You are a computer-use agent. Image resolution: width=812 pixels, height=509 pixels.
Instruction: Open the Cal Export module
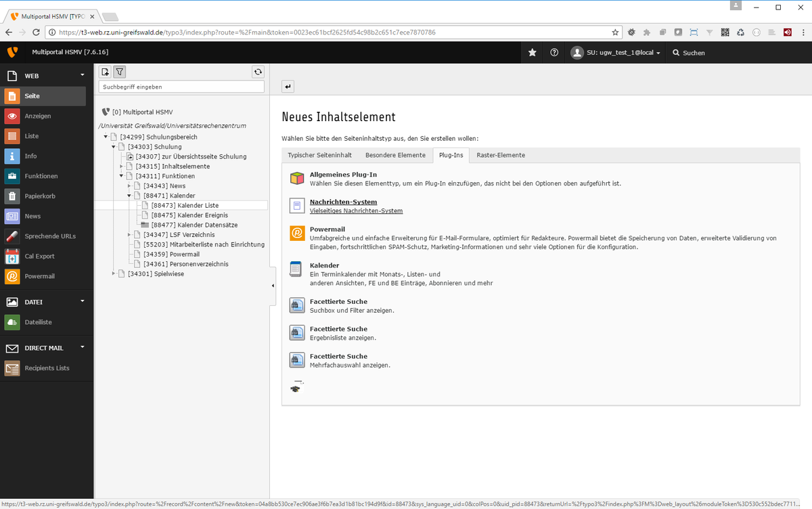40,257
